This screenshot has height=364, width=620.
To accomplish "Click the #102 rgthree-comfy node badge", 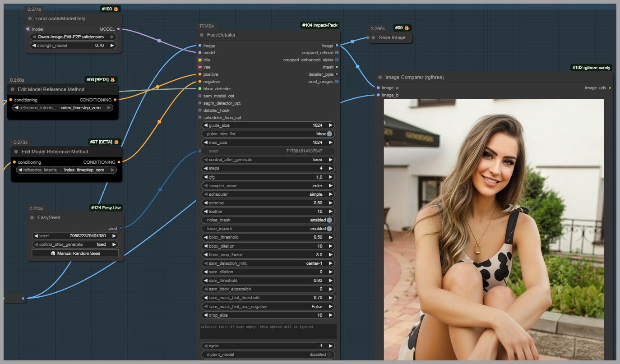I will pos(591,68).
